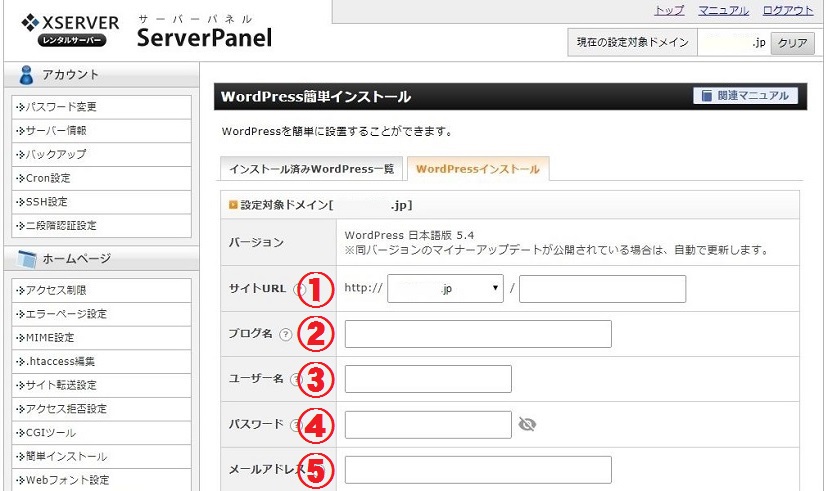This screenshot has height=491, width=827.
Task: Click the site URL path input field
Action: pyautogui.click(x=602, y=288)
